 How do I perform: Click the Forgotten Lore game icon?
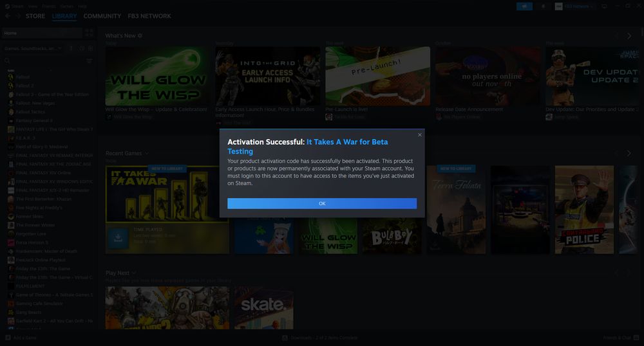point(11,233)
